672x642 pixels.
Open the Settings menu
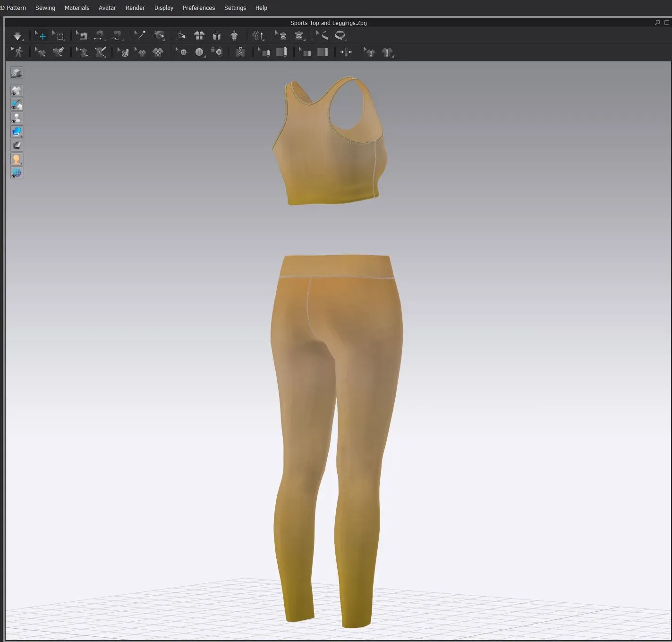(x=235, y=8)
